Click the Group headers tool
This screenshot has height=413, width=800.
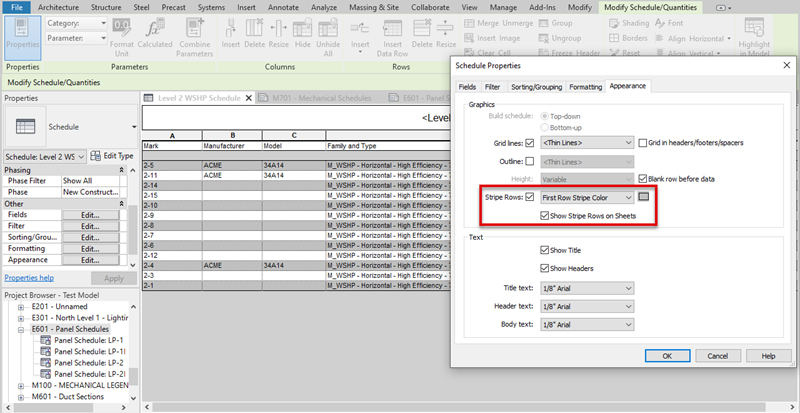(x=555, y=23)
